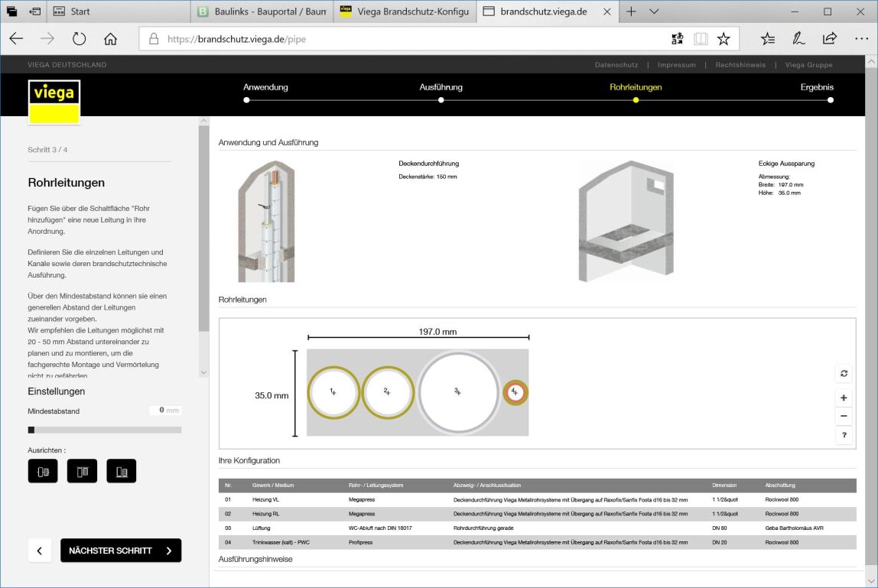Click the Eckige Aussparung recess thumbnail

pos(626,222)
